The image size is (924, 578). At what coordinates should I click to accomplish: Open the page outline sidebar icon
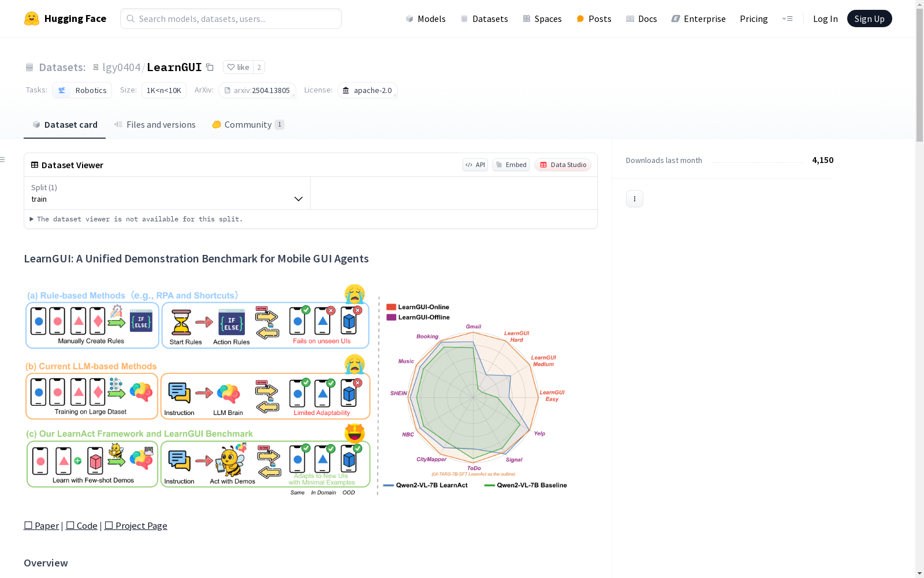click(x=3, y=160)
